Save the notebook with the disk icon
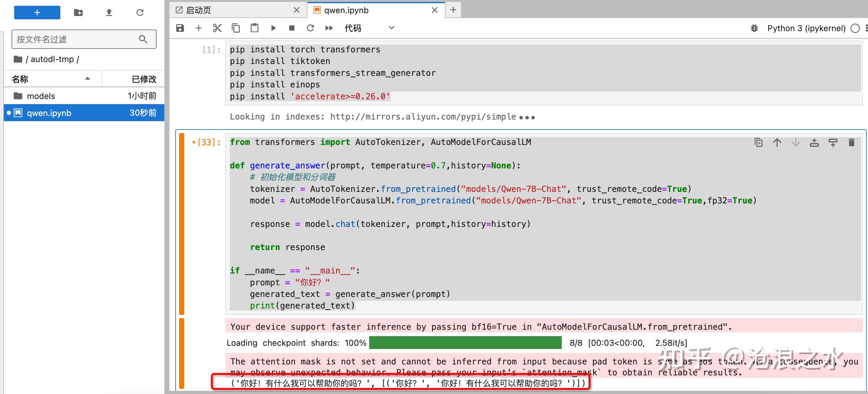This screenshot has width=868, height=394. point(180,28)
